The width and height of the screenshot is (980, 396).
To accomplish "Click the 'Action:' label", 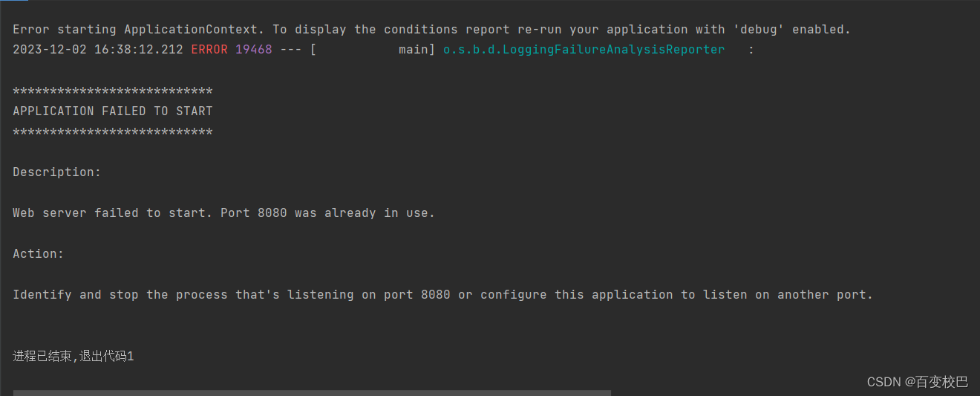I will pos(39,254).
